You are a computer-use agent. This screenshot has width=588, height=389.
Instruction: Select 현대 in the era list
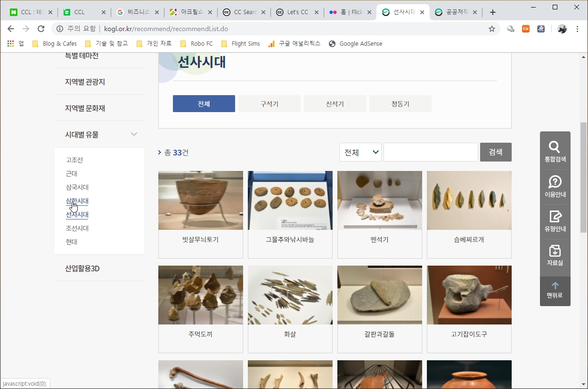72,242
